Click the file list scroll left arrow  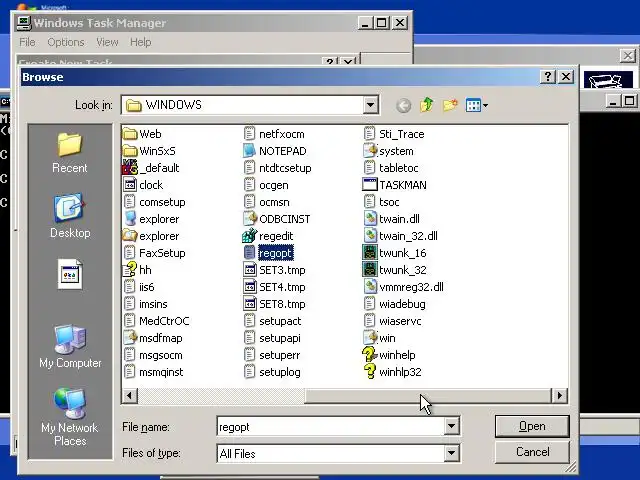pyautogui.click(x=130, y=395)
